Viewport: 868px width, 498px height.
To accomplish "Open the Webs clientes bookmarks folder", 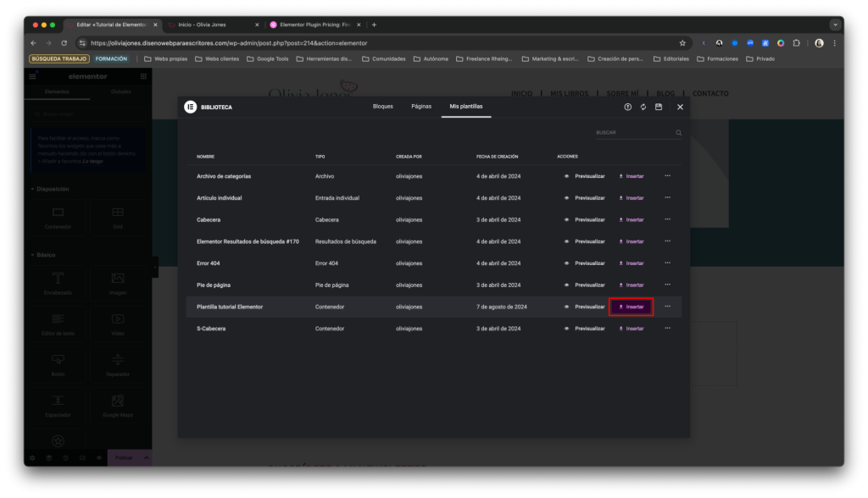I will point(216,58).
